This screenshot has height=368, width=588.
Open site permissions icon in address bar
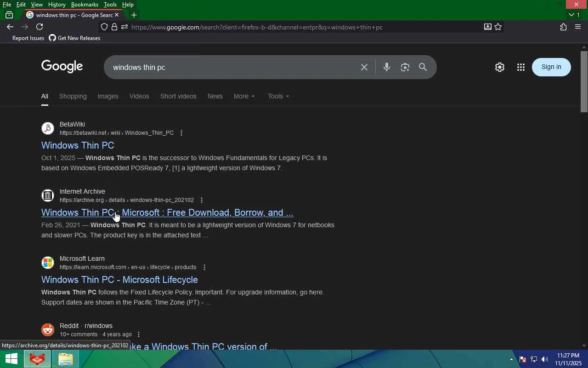(x=124, y=27)
